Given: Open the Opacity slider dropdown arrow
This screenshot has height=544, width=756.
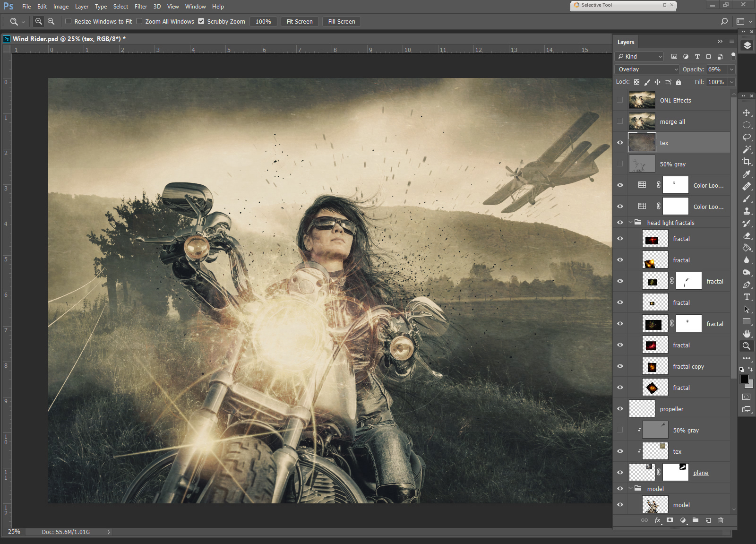Looking at the screenshot, I should pyautogui.click(x=731, y=69).
